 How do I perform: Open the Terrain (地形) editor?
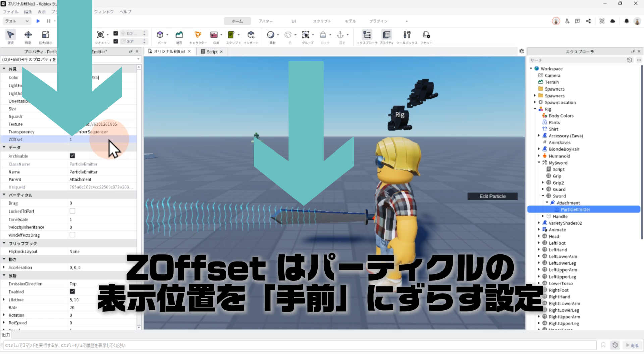click(179, 35)
